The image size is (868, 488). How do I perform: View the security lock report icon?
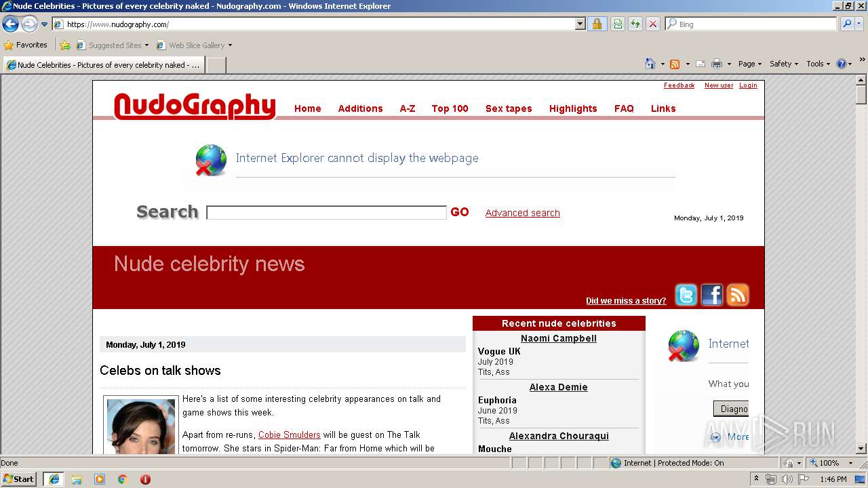[x=597, y=24]
